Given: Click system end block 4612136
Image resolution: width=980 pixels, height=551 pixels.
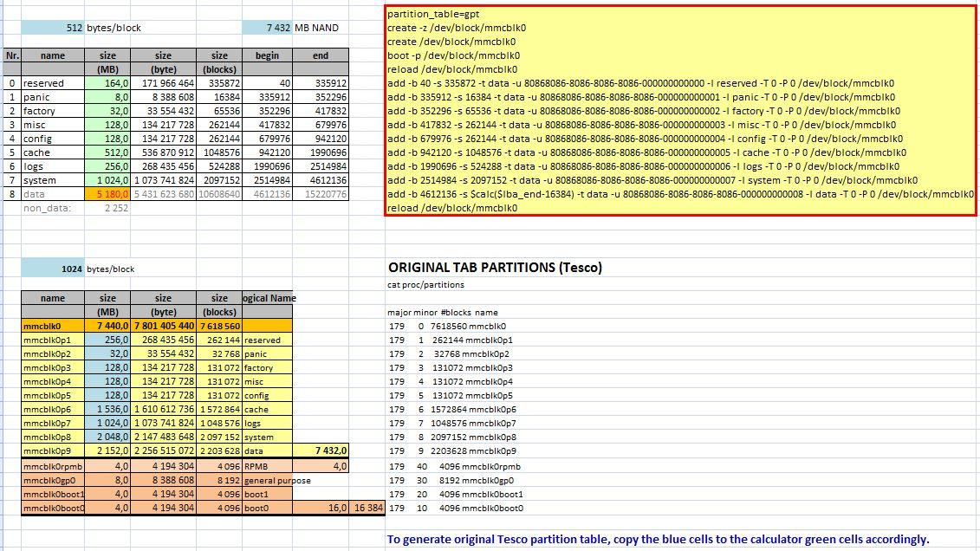Looking at the screenshot, I should click(x=321, y=180).
